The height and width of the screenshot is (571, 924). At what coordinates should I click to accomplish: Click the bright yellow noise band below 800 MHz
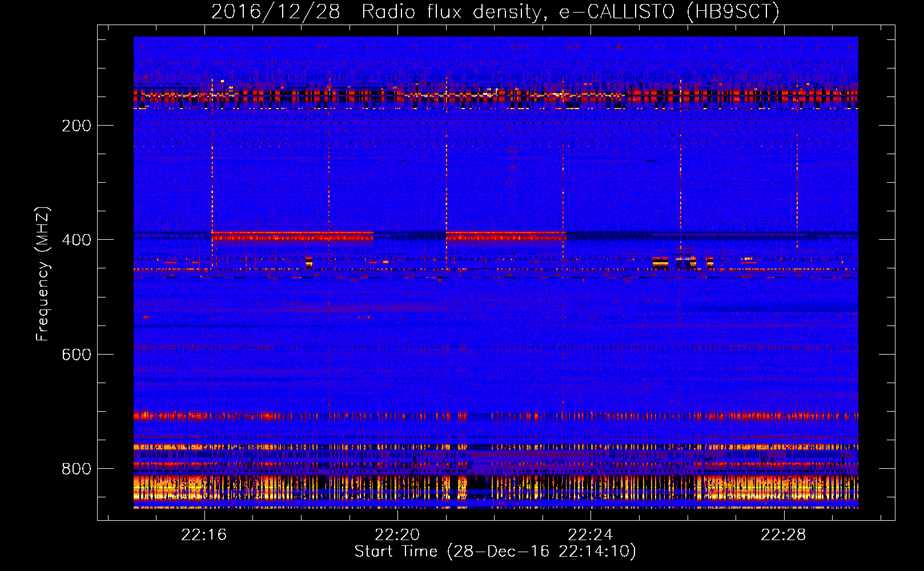pos(496,488)
